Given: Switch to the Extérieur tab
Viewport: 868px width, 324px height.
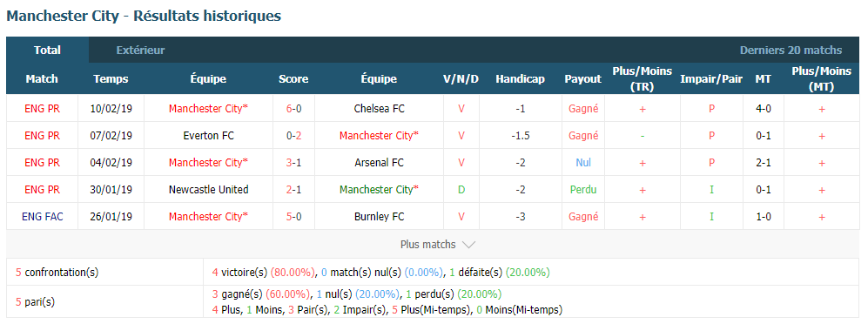Looking at the screenshot, I should point(141,51).
